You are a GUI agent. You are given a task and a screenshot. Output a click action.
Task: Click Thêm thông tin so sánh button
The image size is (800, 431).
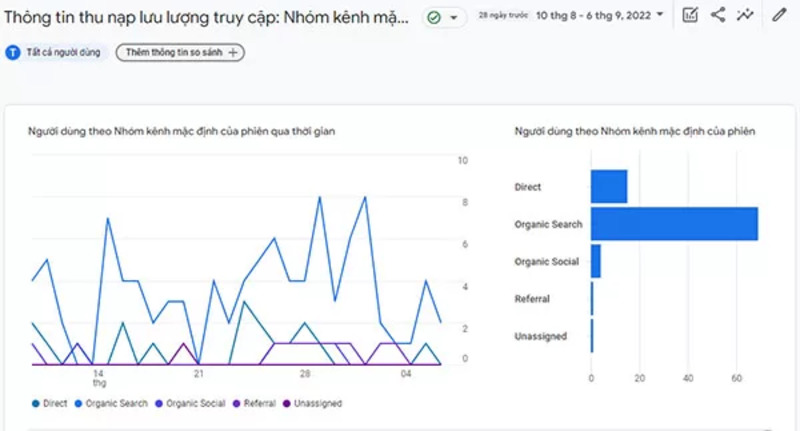point(180,52)
